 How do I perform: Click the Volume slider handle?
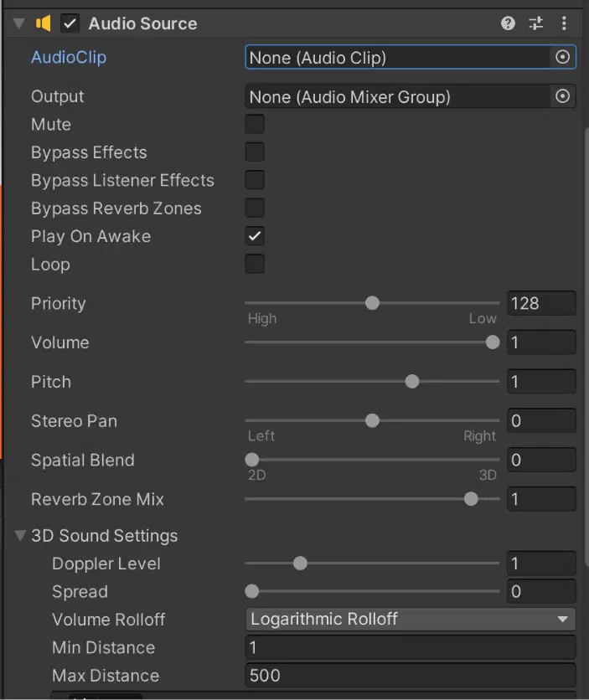coord(493,342)
